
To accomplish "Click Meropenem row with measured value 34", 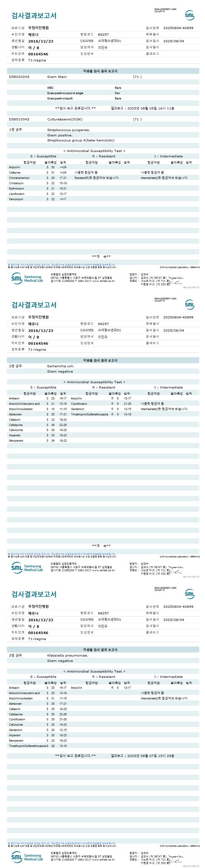I will pyautogui.click(x=38, y=441).
